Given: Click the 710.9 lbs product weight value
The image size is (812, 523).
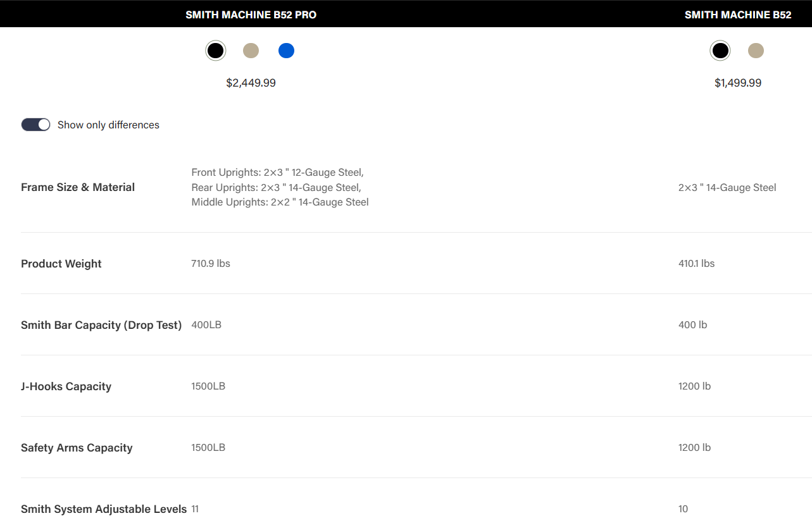Looking at the screenshot, I should 211,264.
